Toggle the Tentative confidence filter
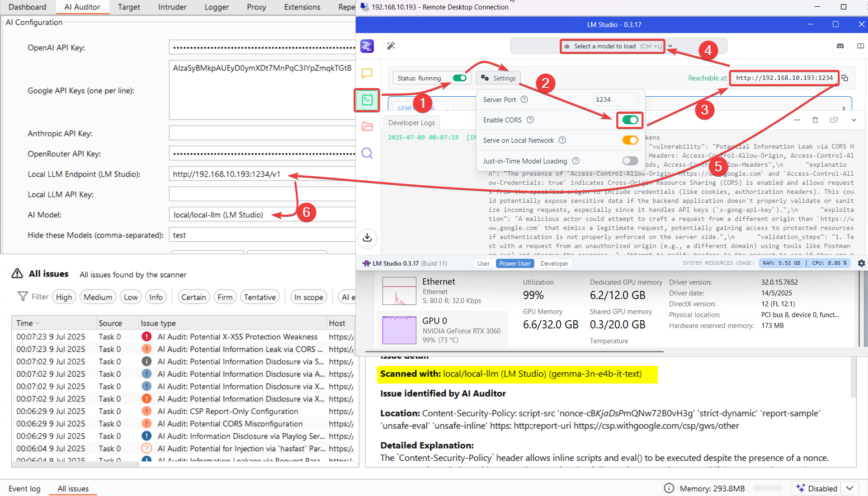This screenshot has height=496, width=868. coord(259,297)
